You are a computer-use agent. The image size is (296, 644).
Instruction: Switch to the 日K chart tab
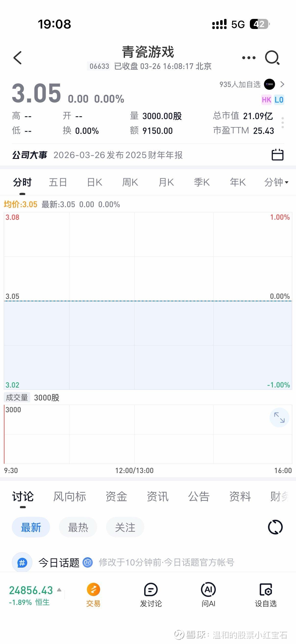coord(94,182)
